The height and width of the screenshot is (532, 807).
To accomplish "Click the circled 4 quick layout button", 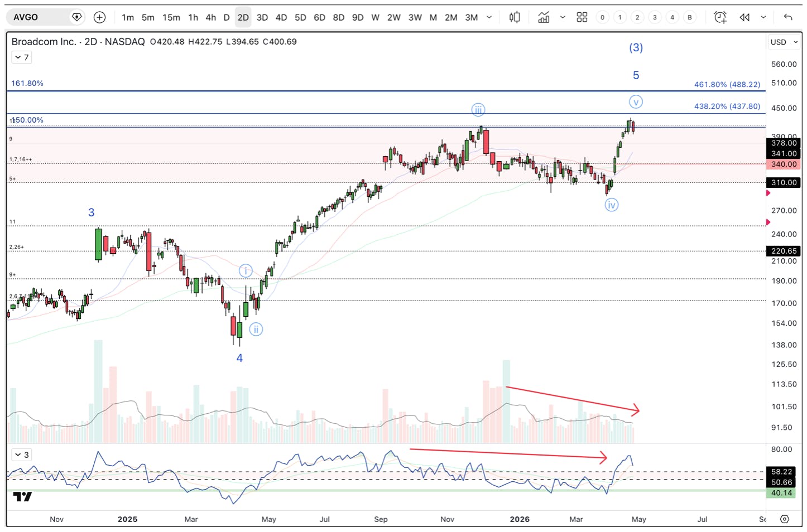I will (x=672, y=17).
